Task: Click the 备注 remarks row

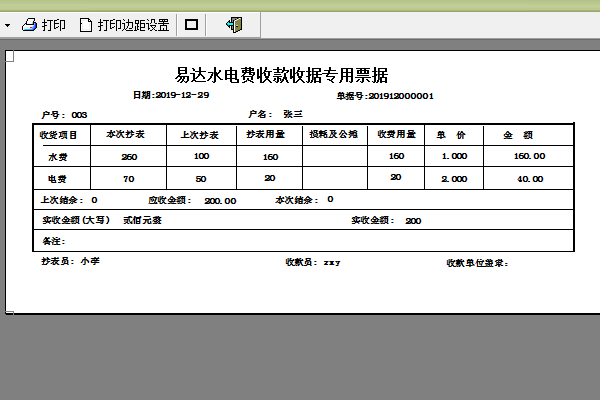Action: click(x=300, y=241)
